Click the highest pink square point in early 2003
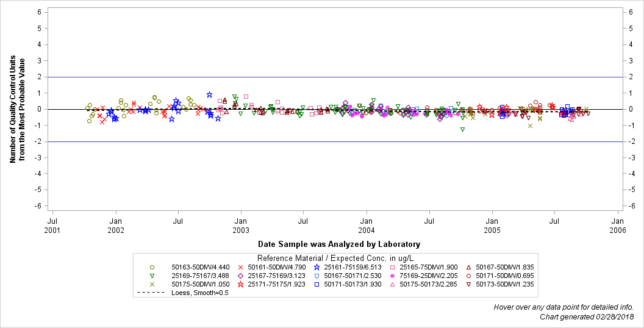 click(x=246, y=97)
